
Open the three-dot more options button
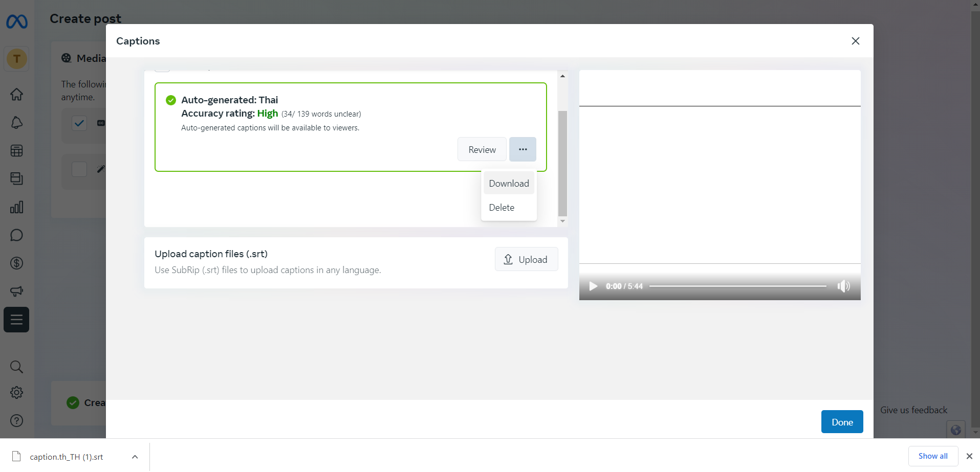click(x=522, y=149)
